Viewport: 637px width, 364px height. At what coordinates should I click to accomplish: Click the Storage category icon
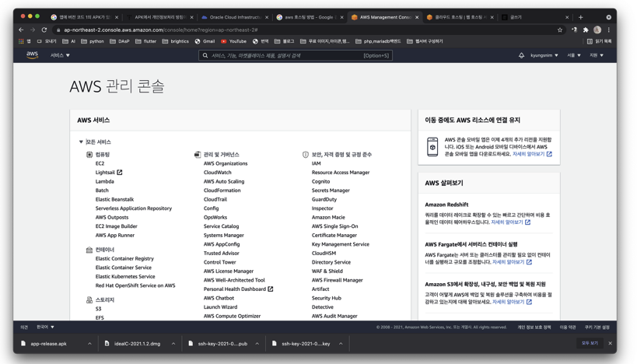[89, 299]
